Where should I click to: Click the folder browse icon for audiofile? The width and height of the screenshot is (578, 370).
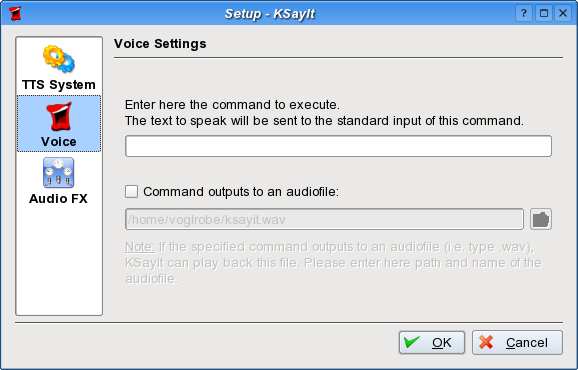[x=541, y=219]
